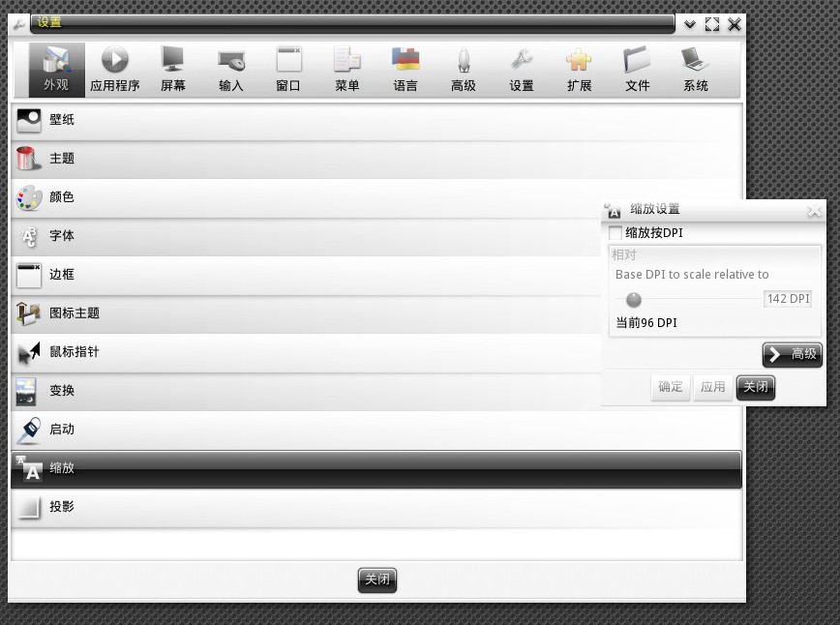Select the 外观 (Look) category icon
Image resolution: width=840 pixels, height=625 pixels.
pos(57,70)
